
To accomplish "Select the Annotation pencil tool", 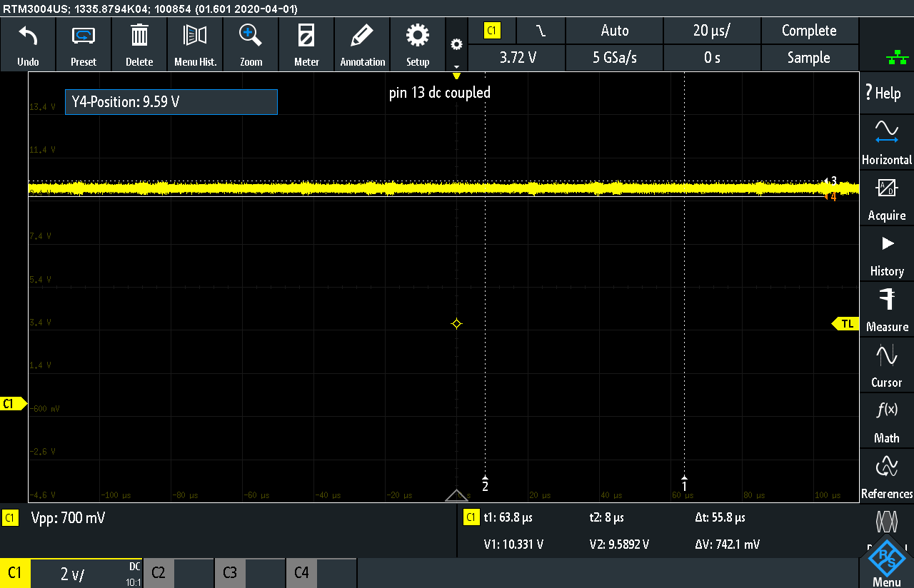I will tap(362, 44).
